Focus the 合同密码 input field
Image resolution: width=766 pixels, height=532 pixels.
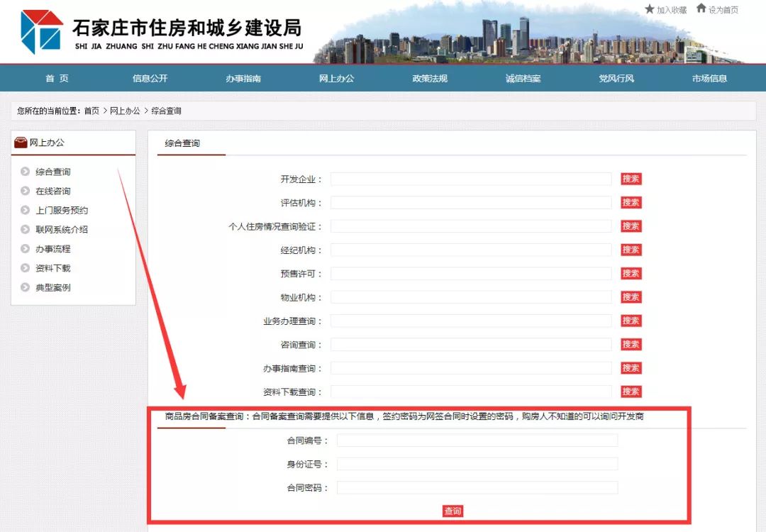click(477, 487)
